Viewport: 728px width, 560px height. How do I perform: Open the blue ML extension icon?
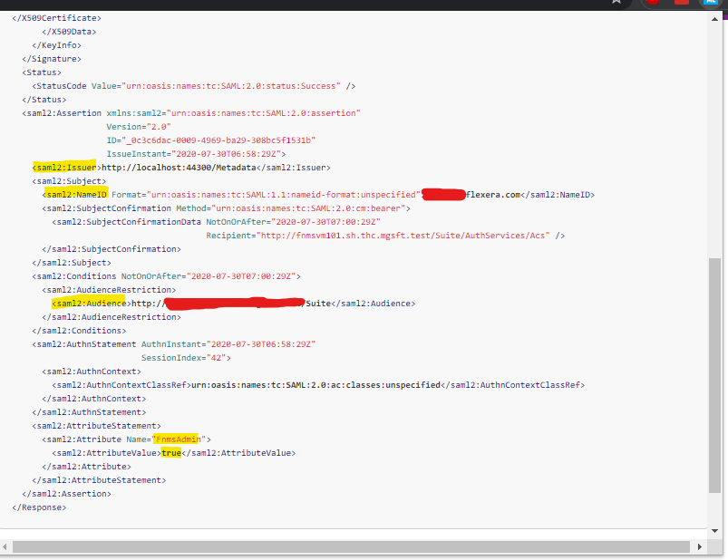tap(713, 3)
